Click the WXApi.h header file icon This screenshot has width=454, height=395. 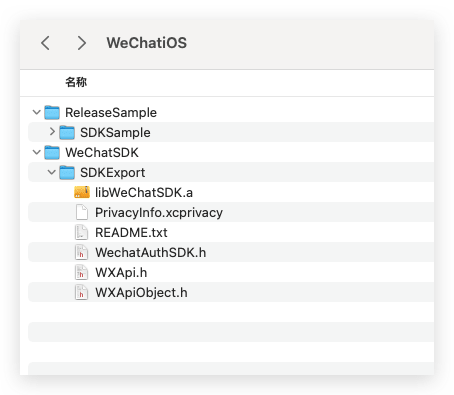(x=82, y=272)
